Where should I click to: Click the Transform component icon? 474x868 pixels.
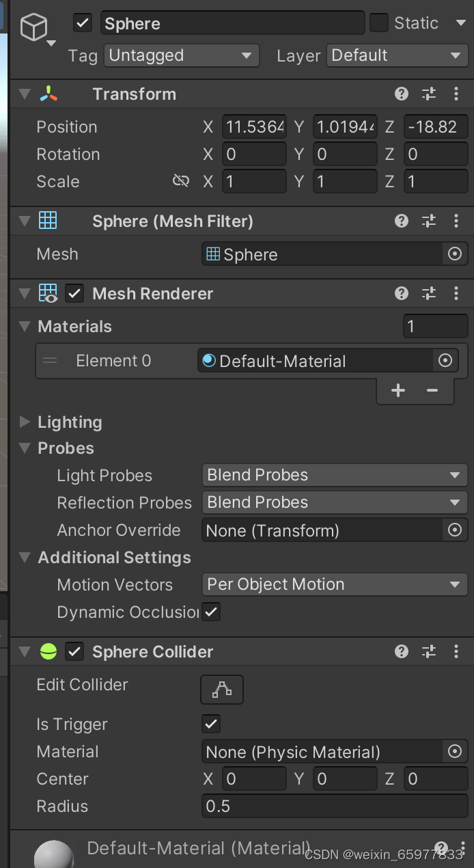48,94
